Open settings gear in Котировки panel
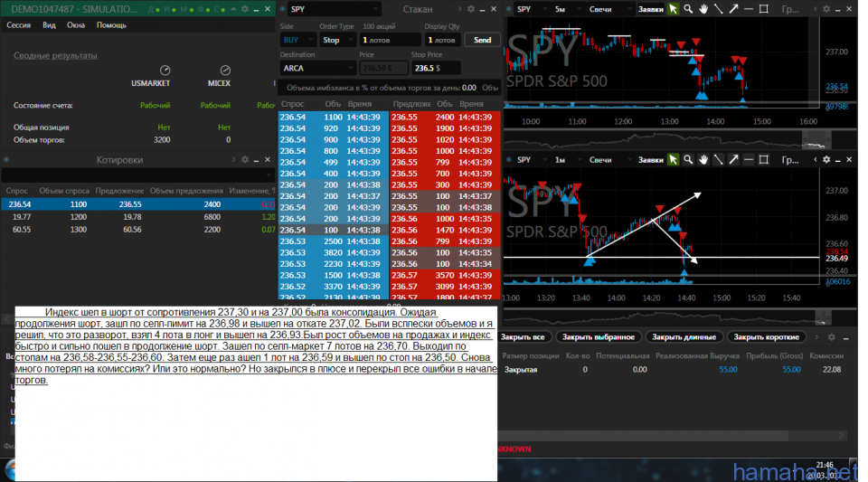 coord(245,159)
